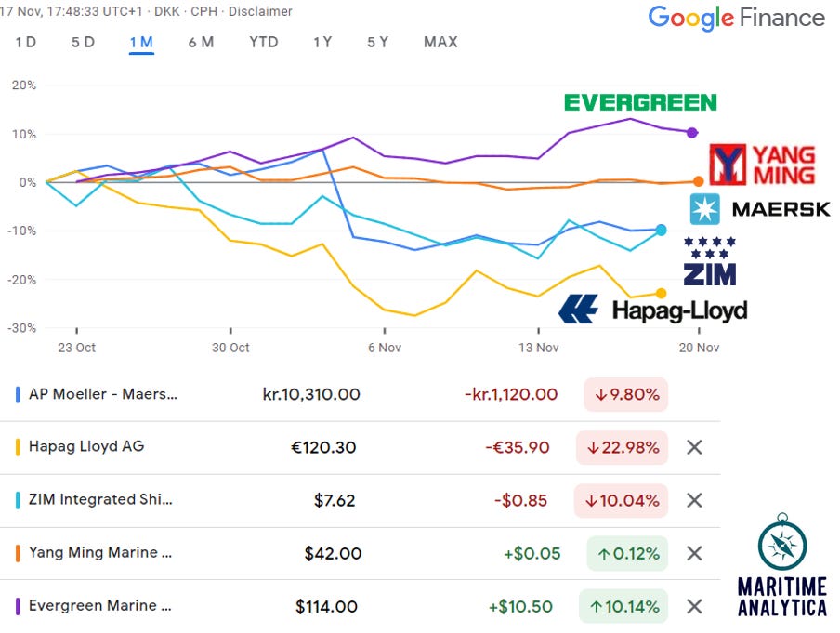Screen dimensions: 840x633
Task: Switch to the 5 D range tab
Action: (83, 43)
